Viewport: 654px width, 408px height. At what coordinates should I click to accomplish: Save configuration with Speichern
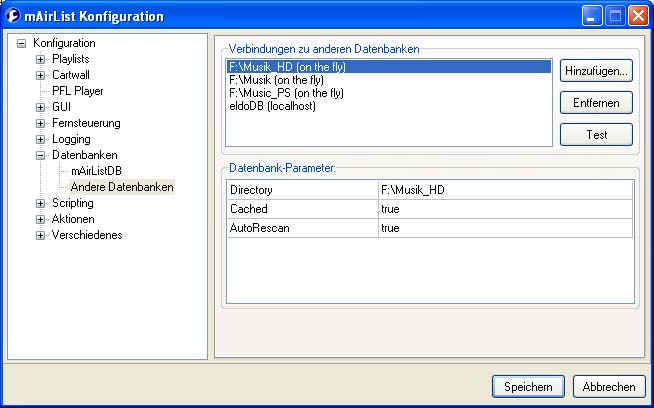(528, 387)
